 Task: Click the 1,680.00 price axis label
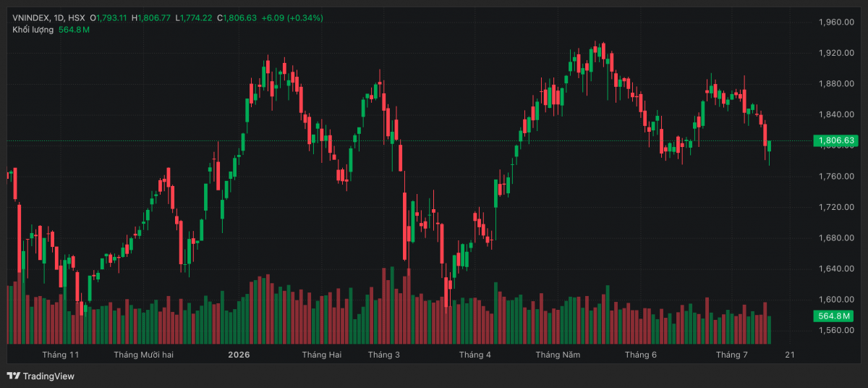point(835,238)
